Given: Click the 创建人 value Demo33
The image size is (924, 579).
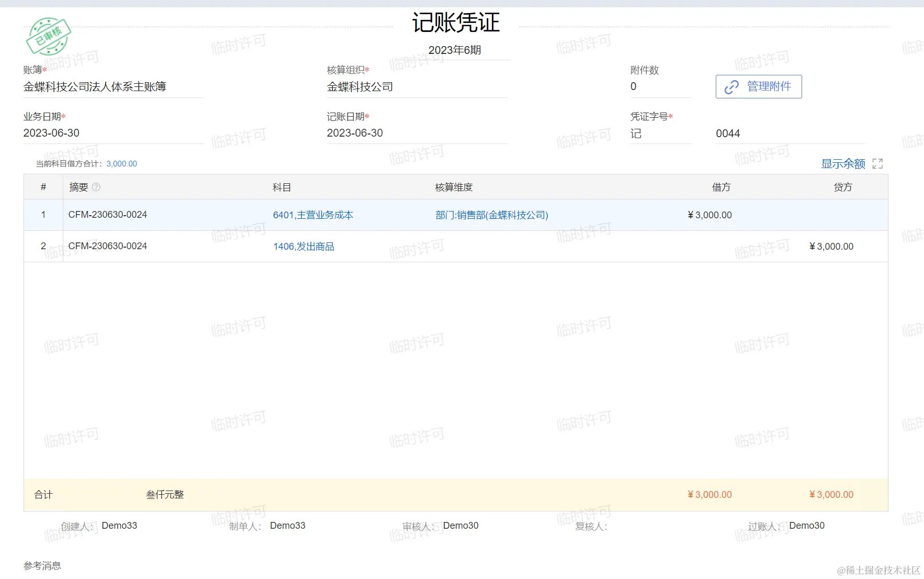Looking at the screenshot, I should click(x=119, y=526).
